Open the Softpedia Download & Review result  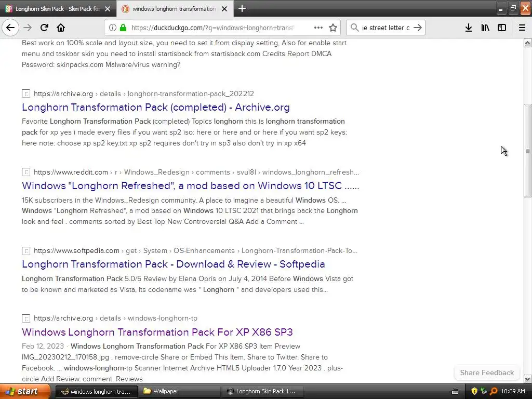tap(174, 264)
